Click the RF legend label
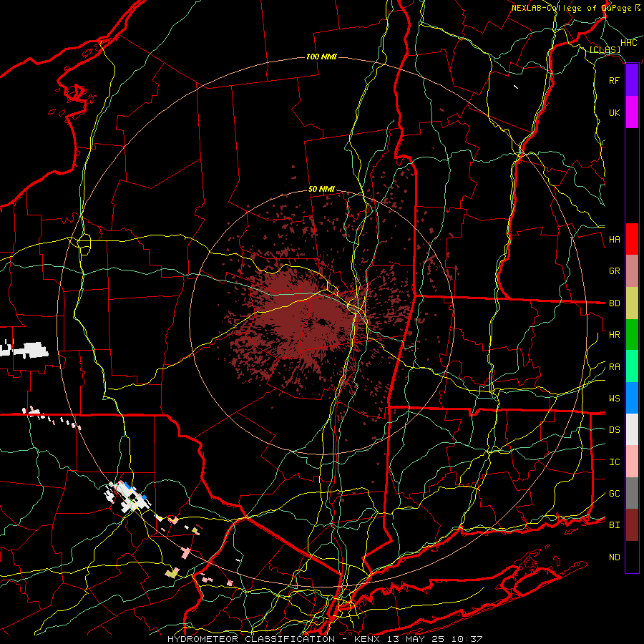This screenshot has height=644, width=644. point(614,80)
